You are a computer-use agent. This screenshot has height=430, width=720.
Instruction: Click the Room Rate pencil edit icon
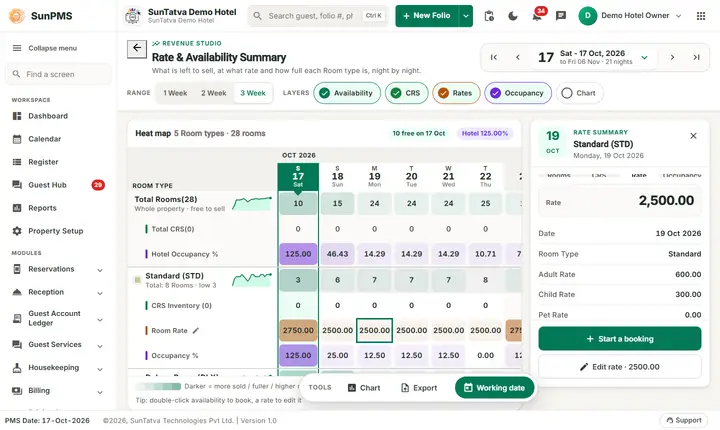196,330
